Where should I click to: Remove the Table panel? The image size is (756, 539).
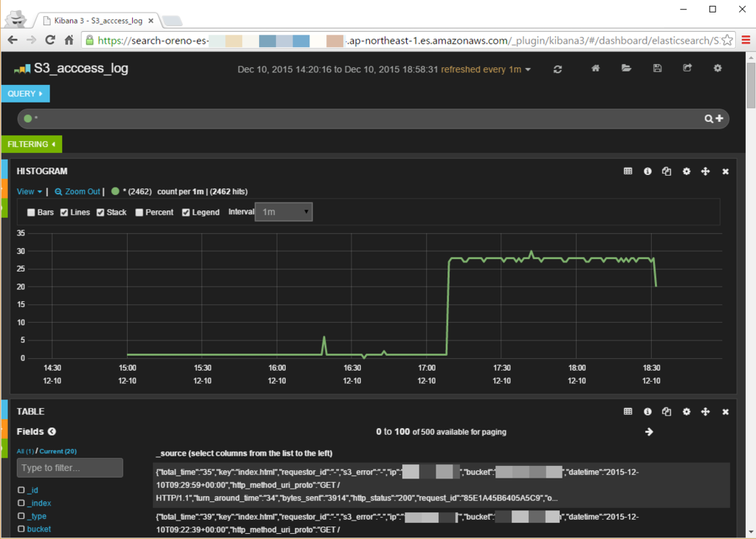click(x=725, y=412)
